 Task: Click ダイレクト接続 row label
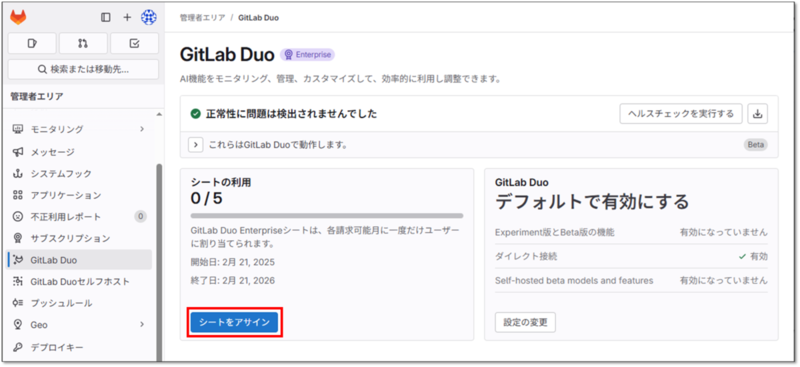(526, 256)
